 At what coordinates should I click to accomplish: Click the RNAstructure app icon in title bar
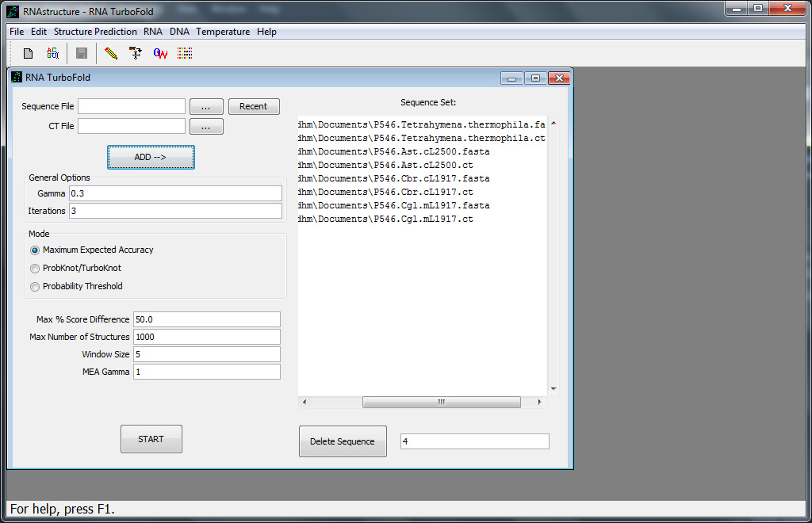13,11
